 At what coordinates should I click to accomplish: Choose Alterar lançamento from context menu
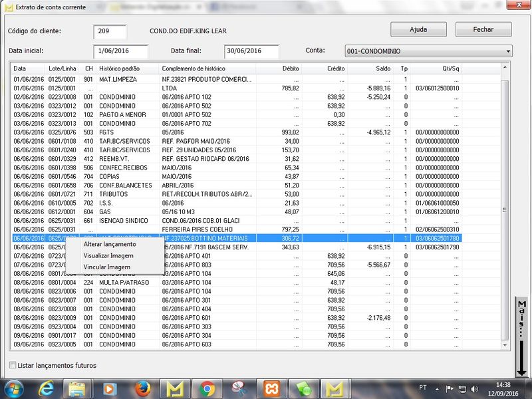[x=109, y=244]
